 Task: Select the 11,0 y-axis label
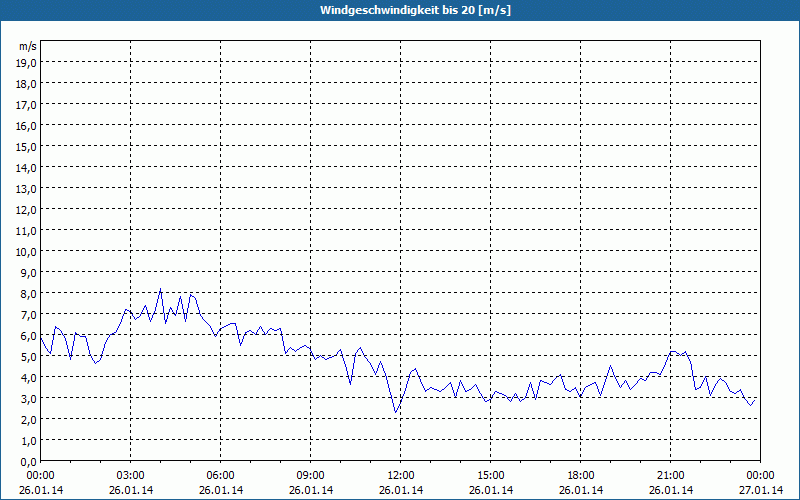click(27, 231)
